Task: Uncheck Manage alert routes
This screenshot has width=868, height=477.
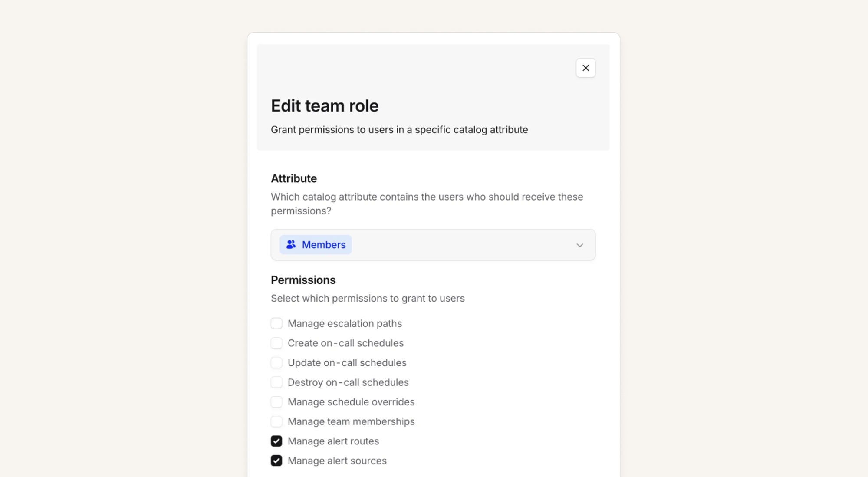Action: (276, 441)
